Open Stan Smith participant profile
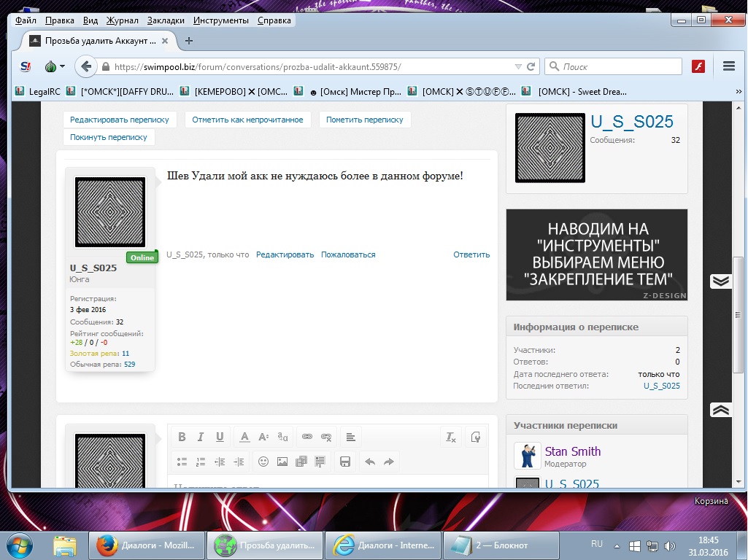Screen dimensions: 748x560 tap(572, 451)
